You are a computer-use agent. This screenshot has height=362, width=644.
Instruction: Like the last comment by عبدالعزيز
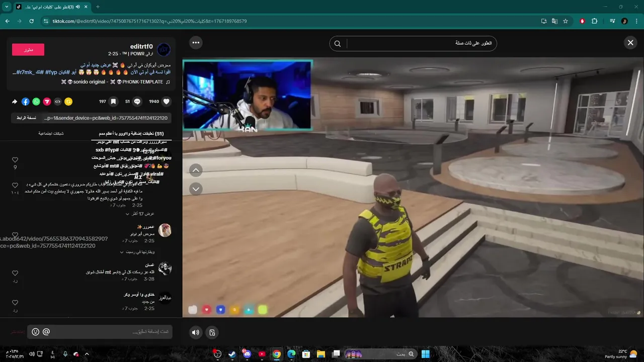[x=15, y=303]
